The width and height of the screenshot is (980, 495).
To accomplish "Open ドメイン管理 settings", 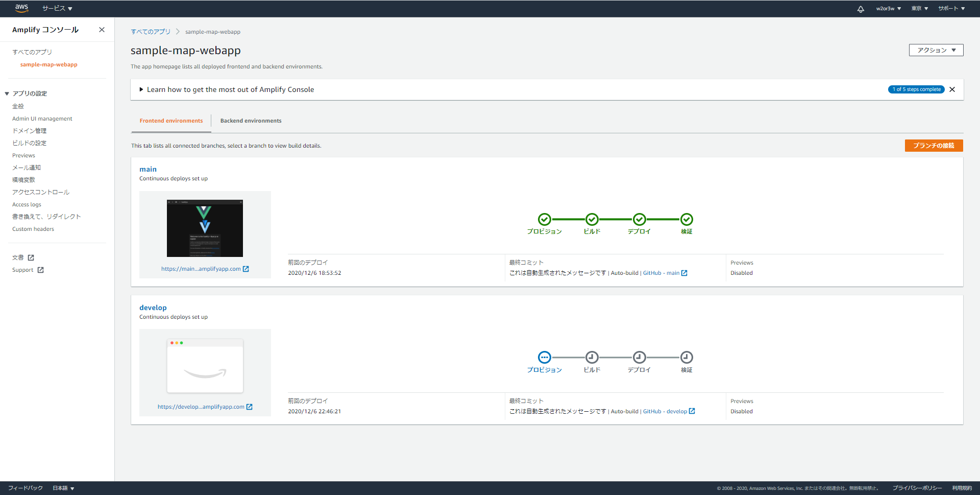I will [x=29, y=131].
